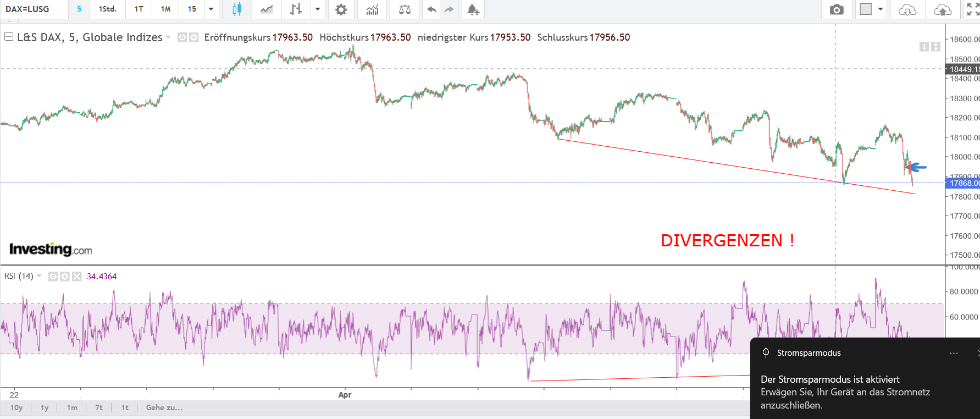980x419 pixels.
Task: Open the layout color square swatch
Action: click(x=866, y=9)
